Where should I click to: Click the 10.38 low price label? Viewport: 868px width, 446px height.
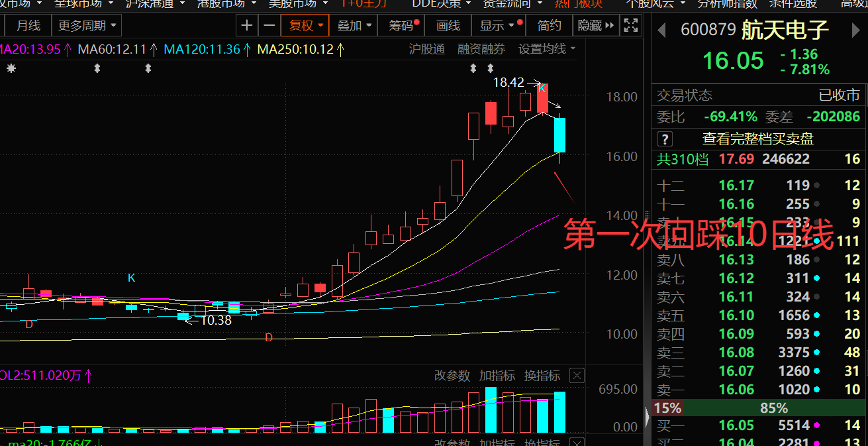point(215,320)
